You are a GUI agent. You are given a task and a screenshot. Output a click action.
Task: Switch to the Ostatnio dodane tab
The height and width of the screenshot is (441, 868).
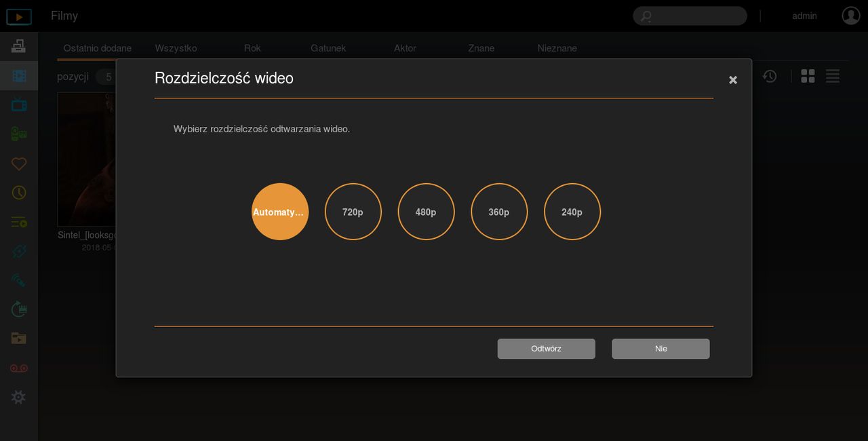point(98,48)
